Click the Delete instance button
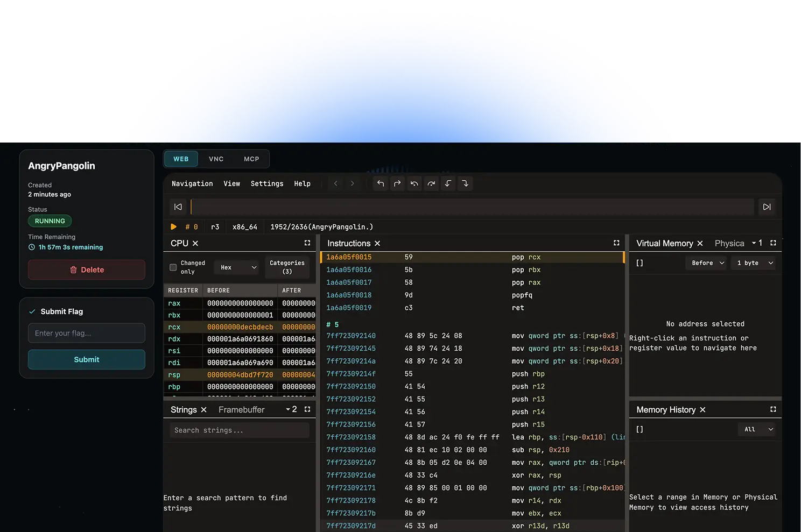801x532 pixels. pos(87,270)
